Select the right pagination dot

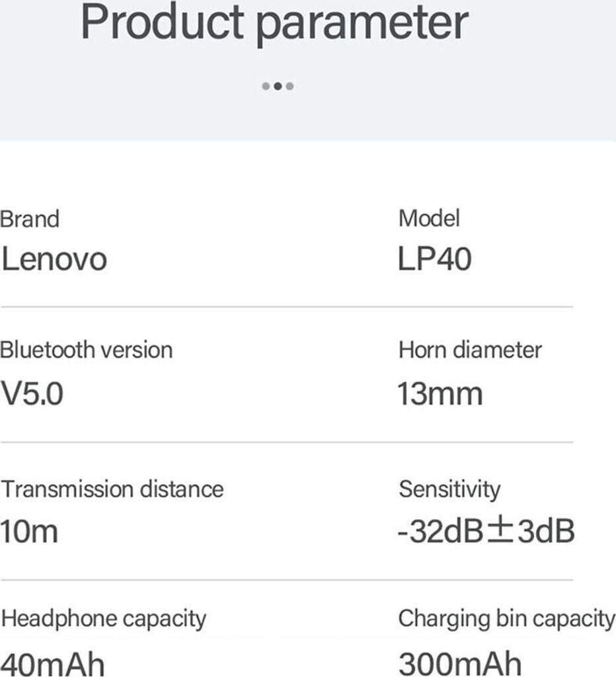coord(290,86)
